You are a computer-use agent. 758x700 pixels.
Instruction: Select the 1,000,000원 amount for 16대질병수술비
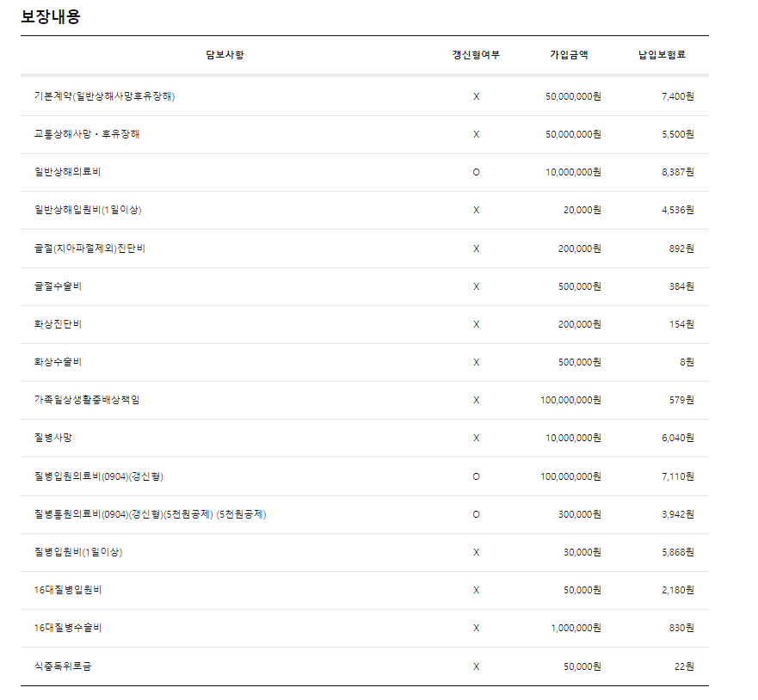576,628
